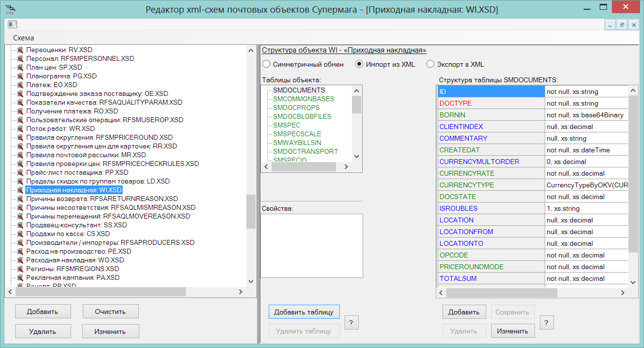Viewport: 644px width, 348px height.
Task: Click the icon beside План цен: SP.XSD
Action: coord(20,67)
